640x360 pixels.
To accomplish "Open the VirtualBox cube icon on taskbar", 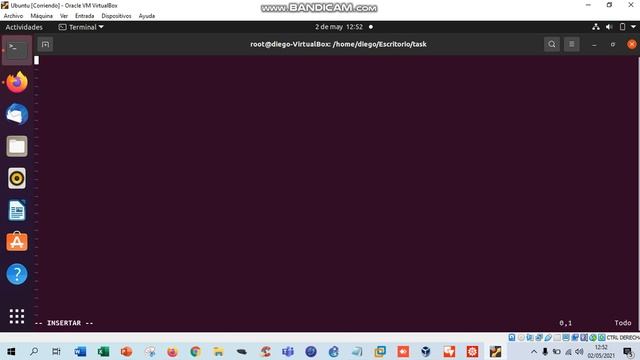I will 426,351.
